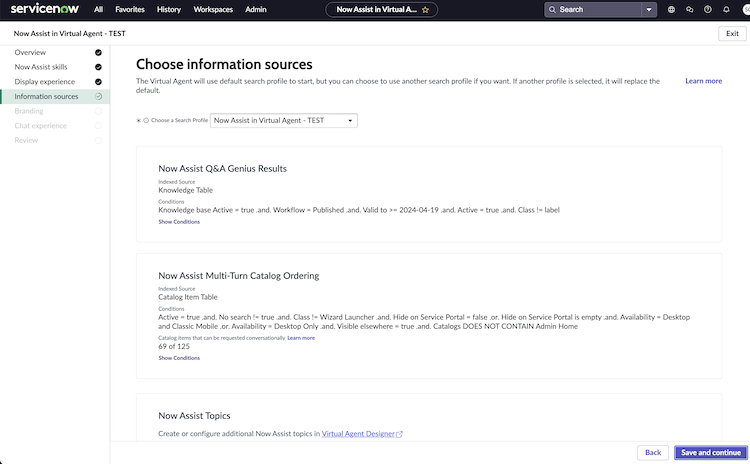Click the Exit button
Viewport: 750px width, 464px height.
point(732,33)
